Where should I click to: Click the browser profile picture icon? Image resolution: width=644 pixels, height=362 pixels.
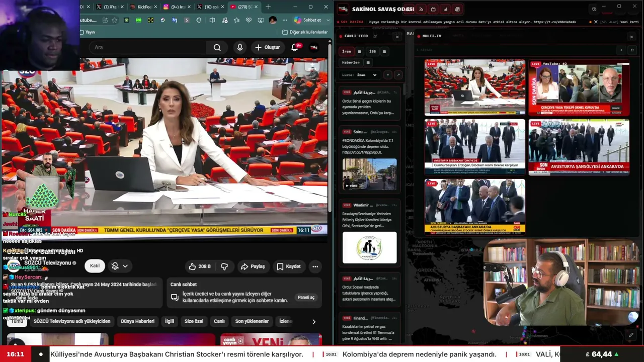(x=273, y=20)
